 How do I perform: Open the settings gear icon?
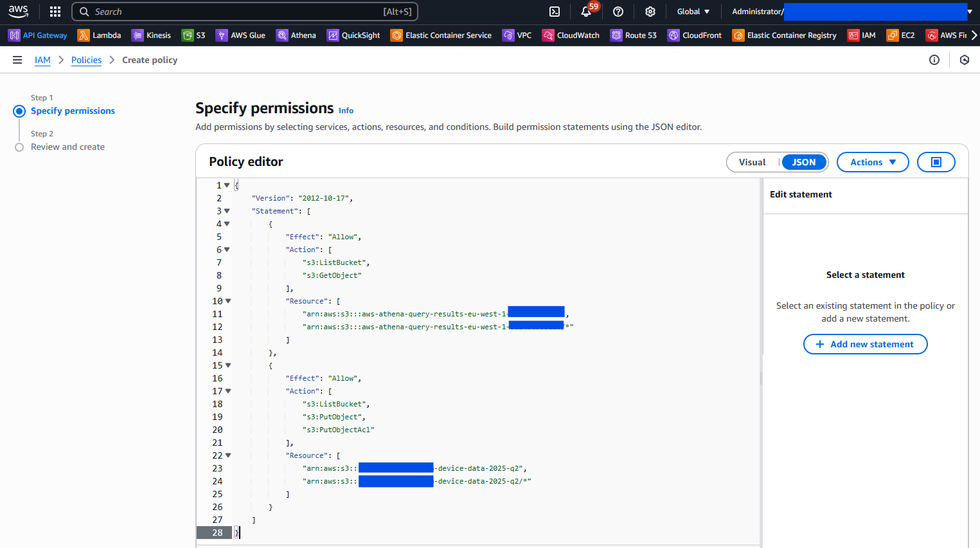point(650,12)
